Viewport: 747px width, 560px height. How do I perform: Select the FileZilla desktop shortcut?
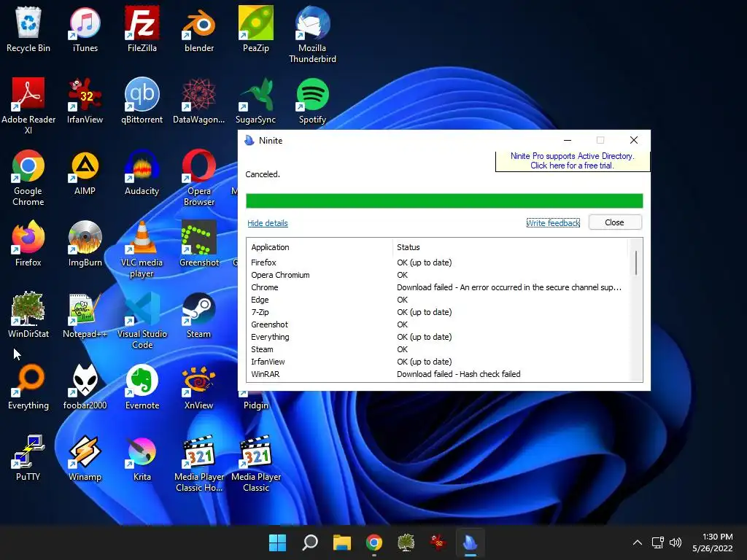(x=142, y=29)
